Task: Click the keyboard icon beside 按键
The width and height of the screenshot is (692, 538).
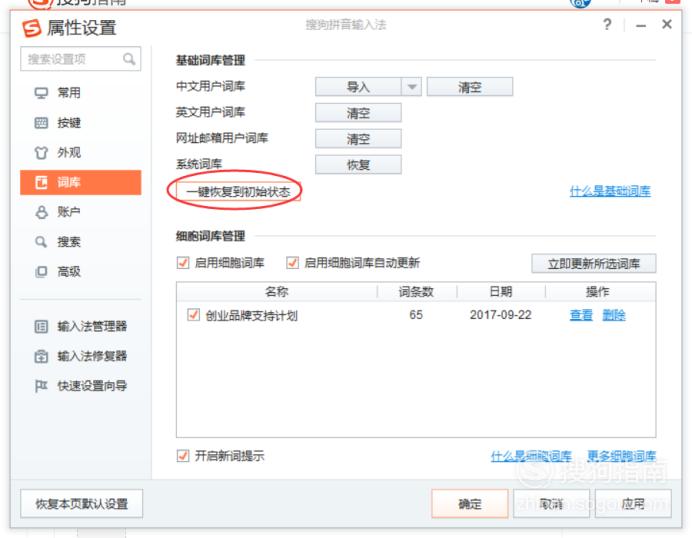Action: (41, 123)
